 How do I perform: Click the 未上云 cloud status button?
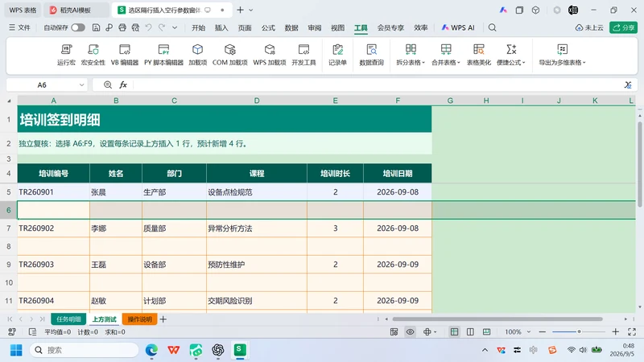pyautogui.click(x=589, y=27)
